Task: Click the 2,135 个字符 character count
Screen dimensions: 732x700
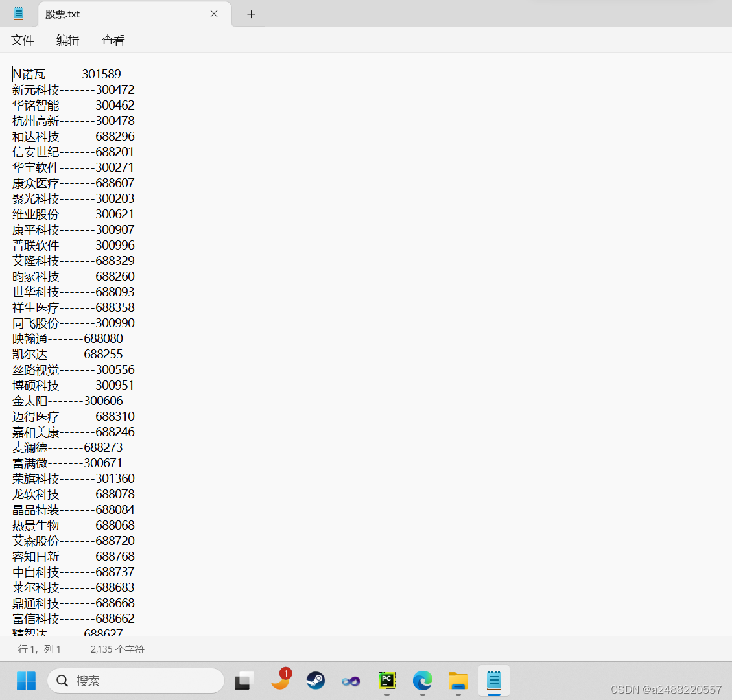Action: (x=117, y=649)
